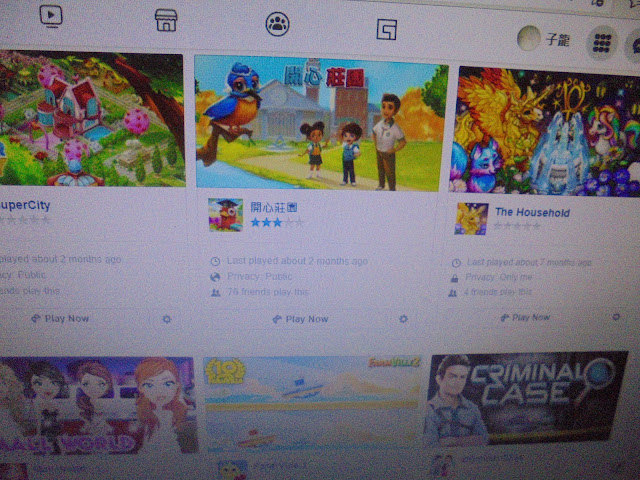Click the SuperCity game banner image
This screenshot has width=640, height=480.
click(x=92, y=119)
